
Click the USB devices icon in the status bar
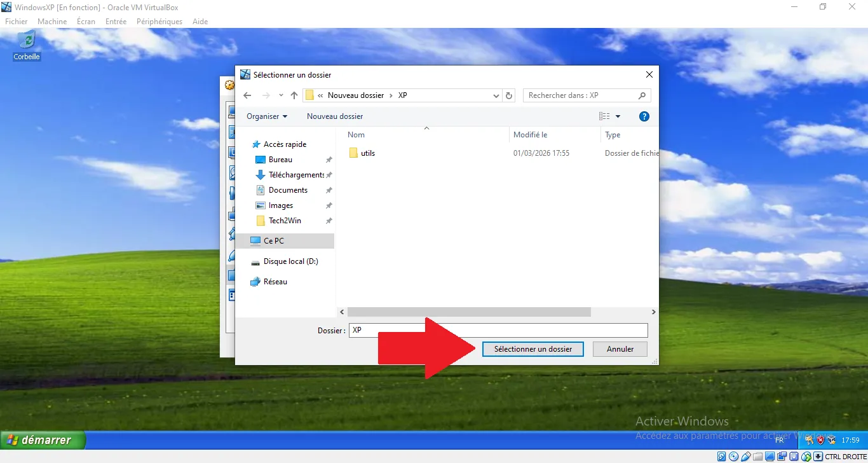[746, 456]
